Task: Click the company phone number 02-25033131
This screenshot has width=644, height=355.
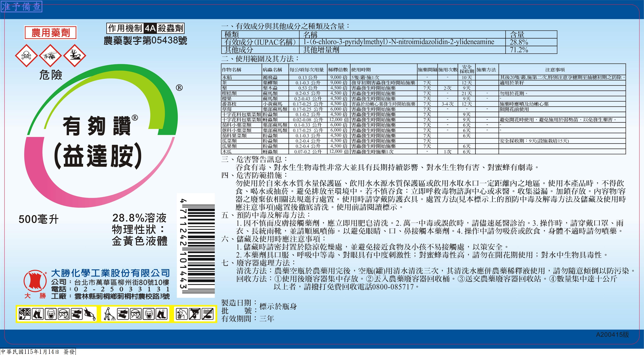Action: click(122, 289)
